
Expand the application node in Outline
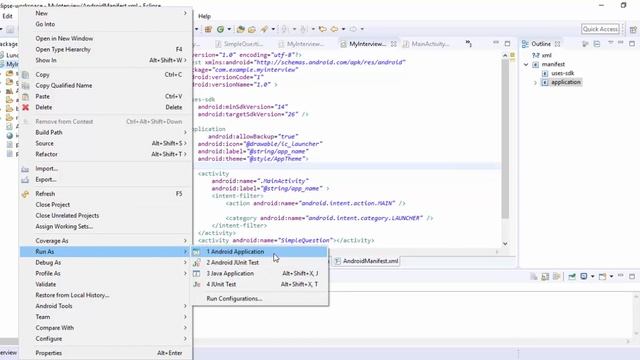(x=536, y=82)
